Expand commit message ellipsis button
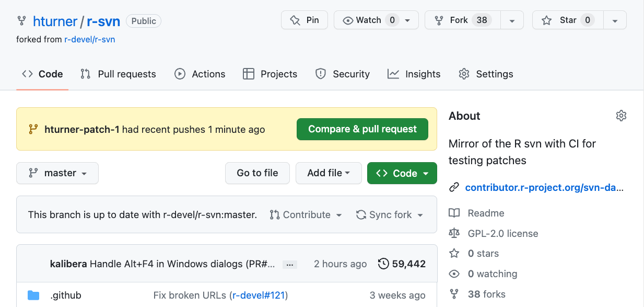The width and height of the screenshot is (644, 307). [289, 265]
